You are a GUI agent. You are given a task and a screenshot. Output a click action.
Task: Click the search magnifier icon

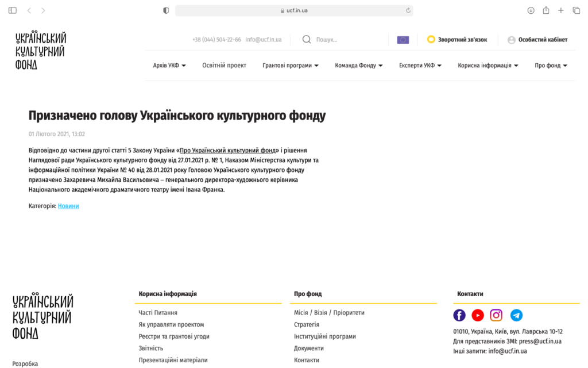307,40
